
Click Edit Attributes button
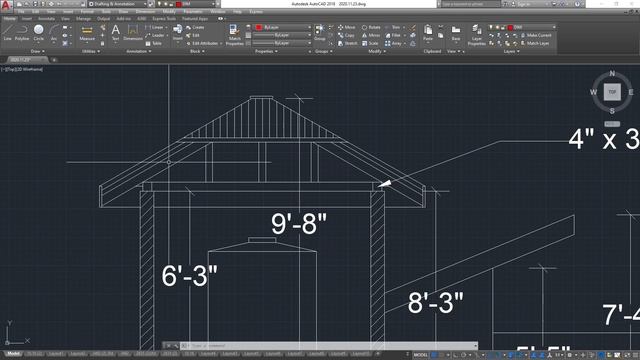pos(202,43)
